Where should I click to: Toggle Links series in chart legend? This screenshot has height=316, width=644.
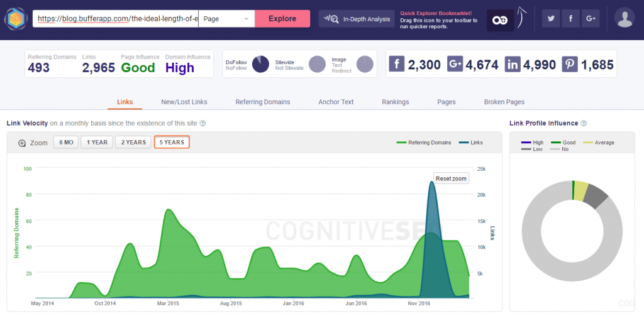pos(471,143)
